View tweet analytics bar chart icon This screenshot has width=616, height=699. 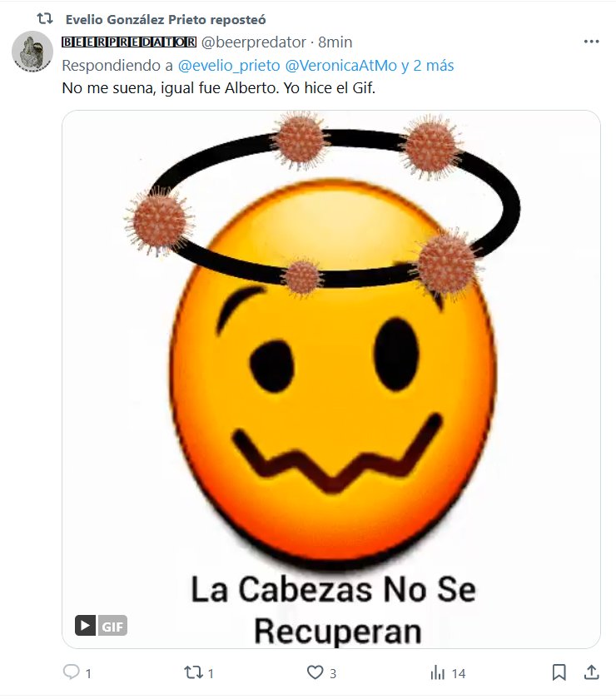pos(438,672)
